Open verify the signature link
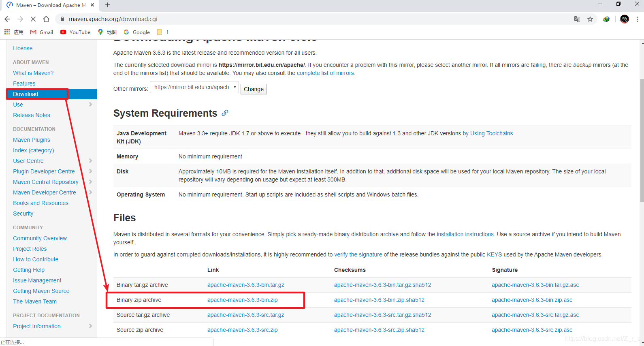Screen dimensions: 644x346 358,254
